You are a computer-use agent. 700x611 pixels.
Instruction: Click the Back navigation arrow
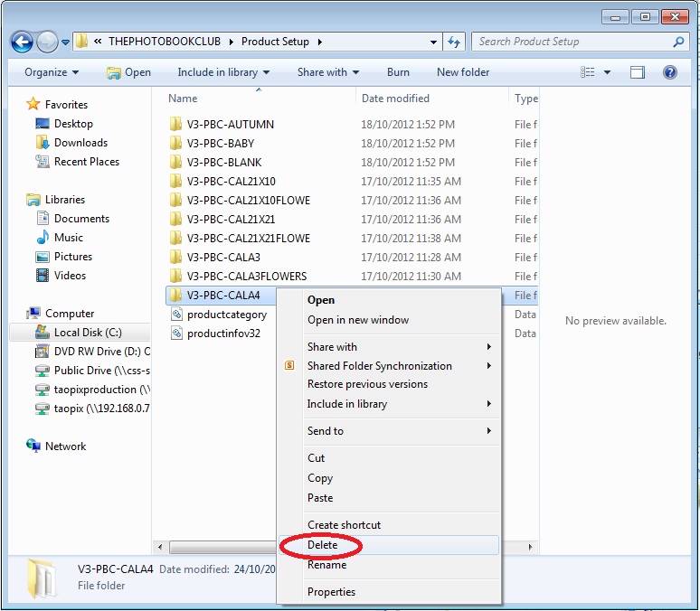click(x=22, y=42)
